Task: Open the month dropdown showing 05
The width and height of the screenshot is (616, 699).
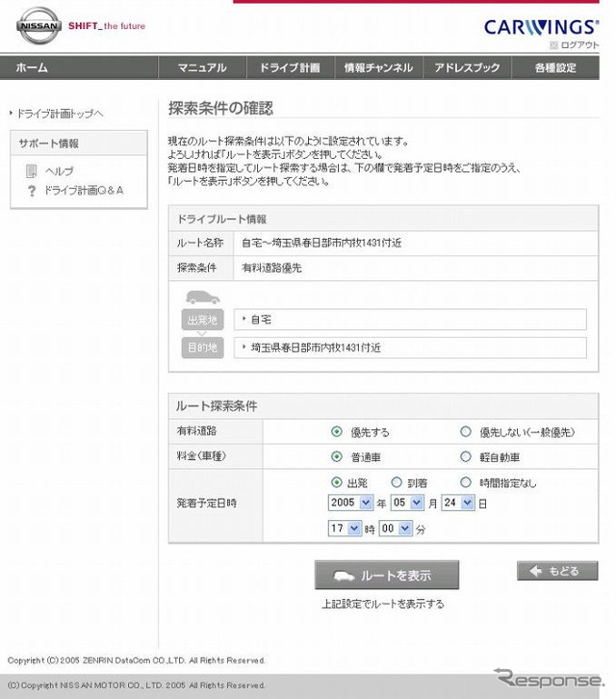Action: [x=407, y=503]
